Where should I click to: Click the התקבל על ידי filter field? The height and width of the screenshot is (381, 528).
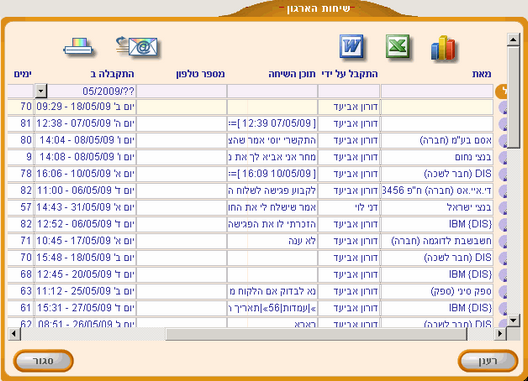point(349,91)
